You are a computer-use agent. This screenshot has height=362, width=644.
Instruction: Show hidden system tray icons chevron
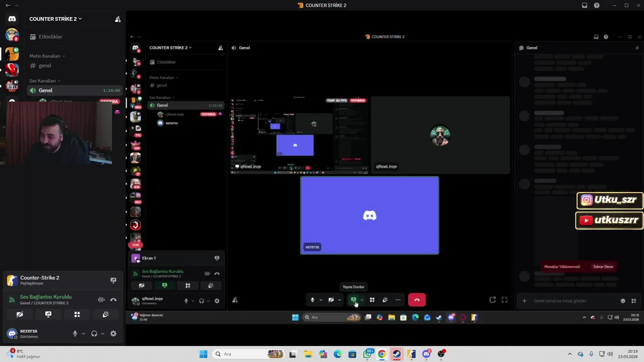click(570, 354)
